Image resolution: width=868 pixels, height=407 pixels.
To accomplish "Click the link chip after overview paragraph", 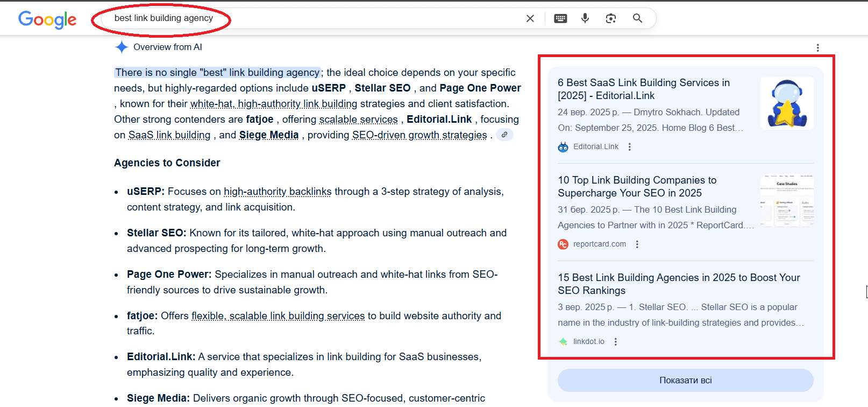I will tap(504, 135).
